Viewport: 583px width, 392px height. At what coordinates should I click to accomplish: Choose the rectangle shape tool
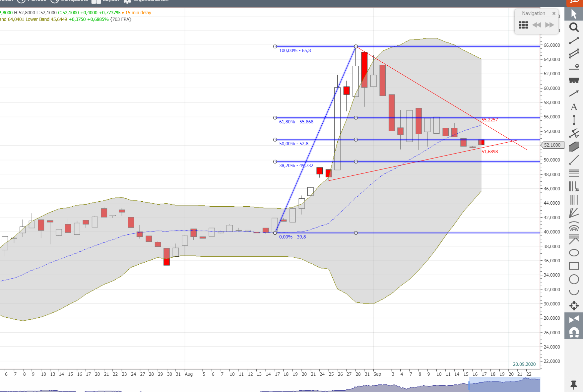pyautogui.click(x=574, y=266)
